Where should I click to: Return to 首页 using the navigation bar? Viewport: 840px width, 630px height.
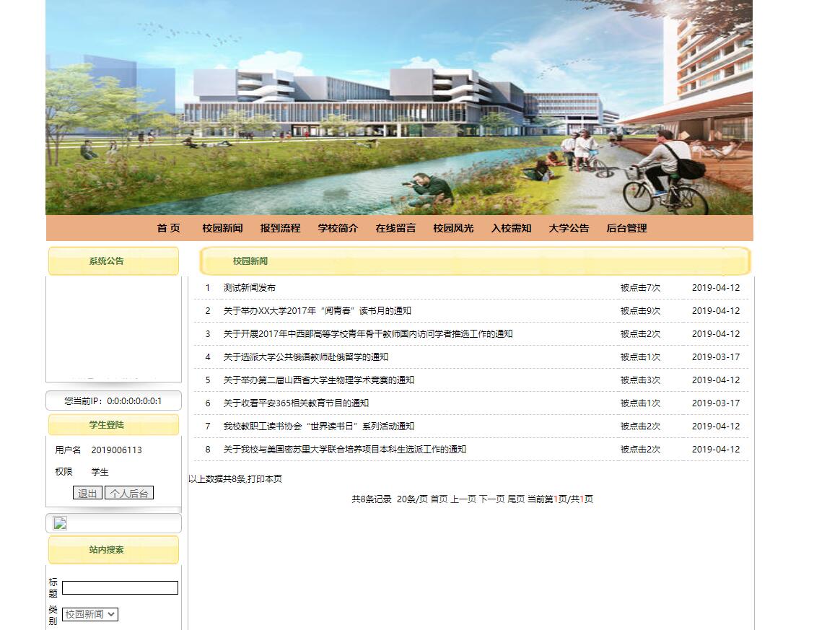pos(167,228)
